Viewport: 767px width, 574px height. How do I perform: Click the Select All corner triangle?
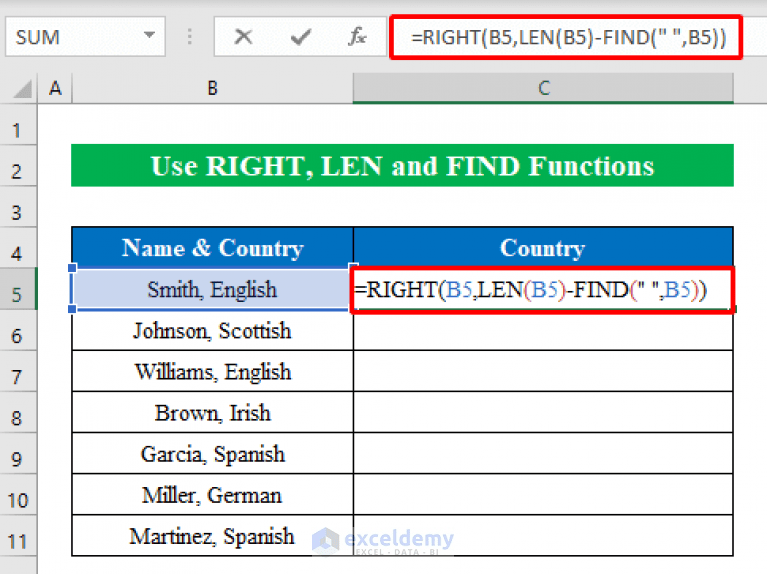[x=22, y=89]
